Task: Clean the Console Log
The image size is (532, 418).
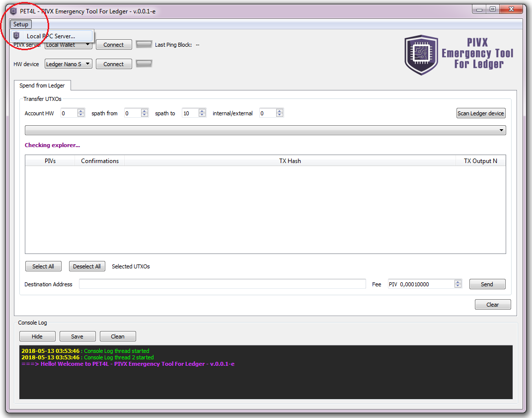Action: [118, 336]
